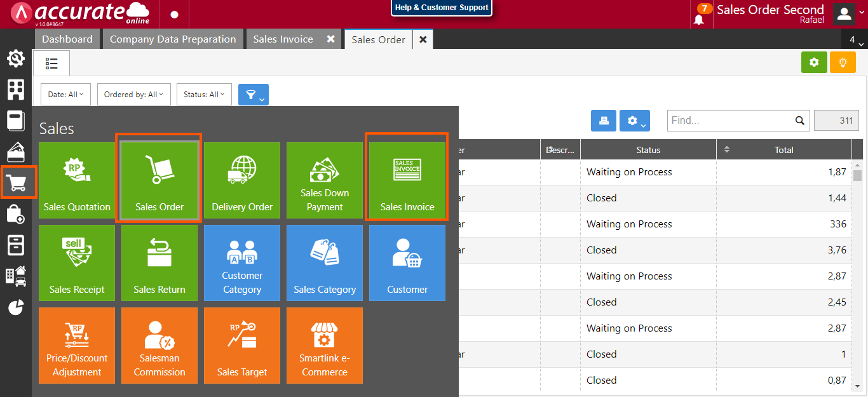Open Smartlink e-Commerce tile

(x=325, y=346)
